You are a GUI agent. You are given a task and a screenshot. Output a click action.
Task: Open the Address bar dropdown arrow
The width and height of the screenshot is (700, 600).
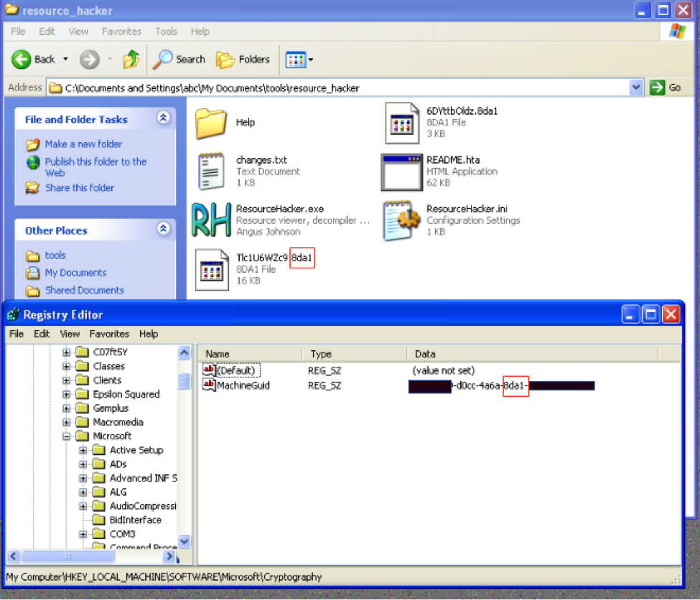[636, 88]
